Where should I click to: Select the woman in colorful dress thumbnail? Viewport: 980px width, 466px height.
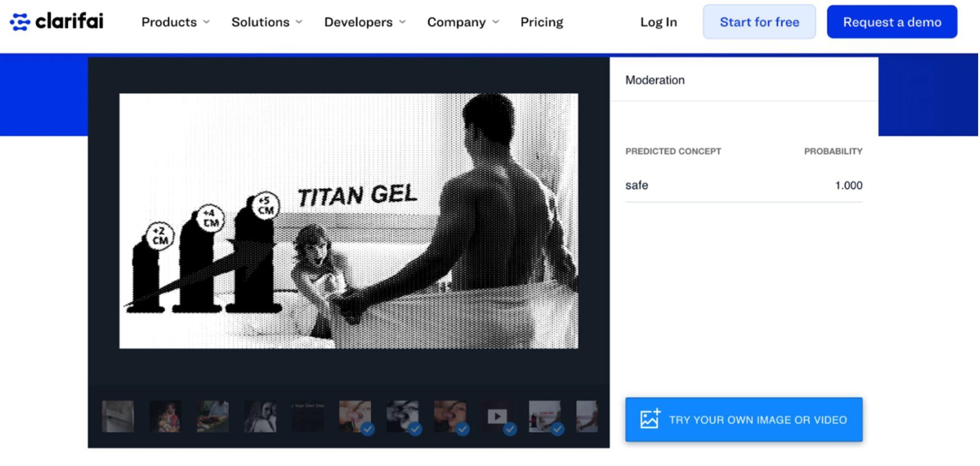point(165,416)
